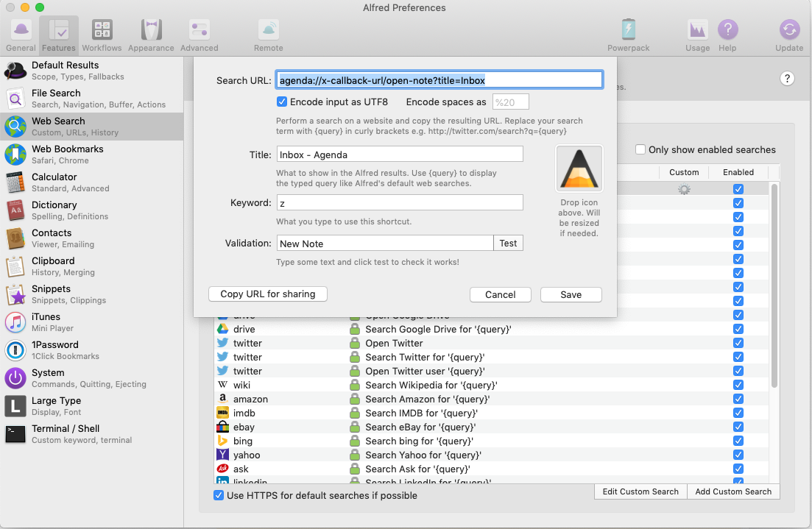The width and height of the screenshot is (812, 529).
Task: Disable the Open Twitter search
Action: [738, 343]
